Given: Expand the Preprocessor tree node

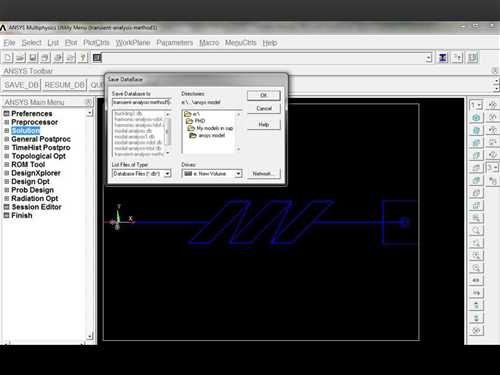Looking at the screenshot, I should point(6,122).
